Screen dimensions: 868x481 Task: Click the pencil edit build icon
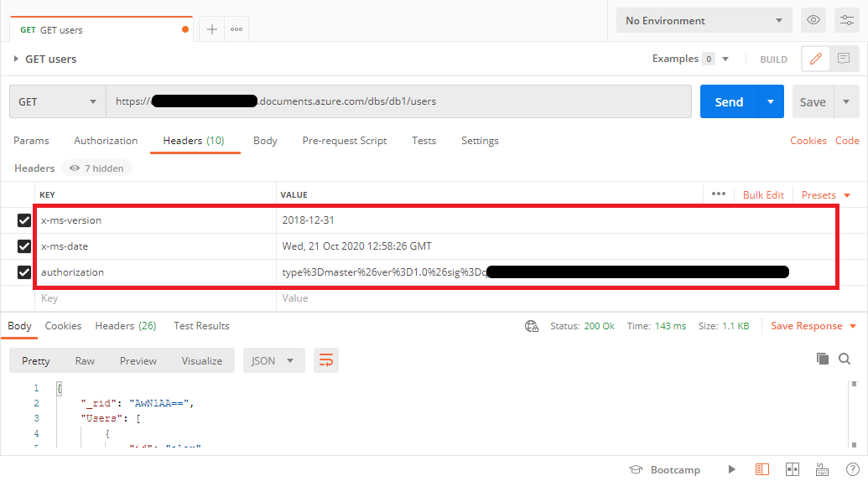point(815,59)
